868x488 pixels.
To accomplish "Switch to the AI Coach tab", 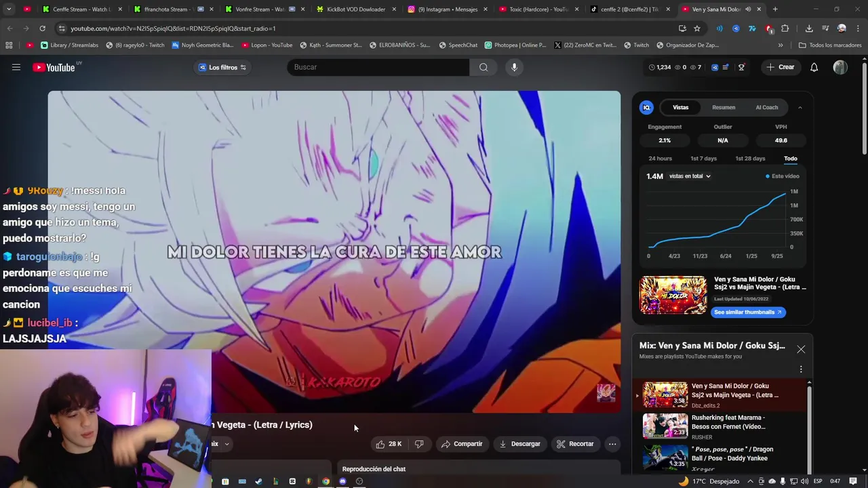I will [x=767, y=107].
